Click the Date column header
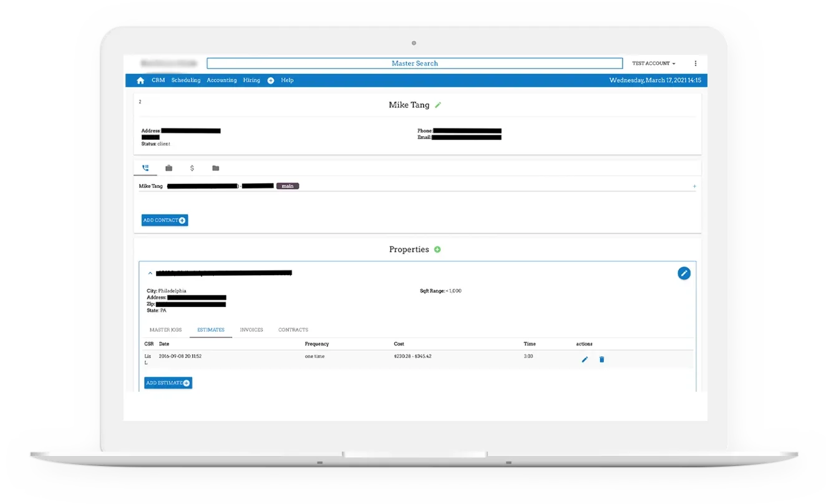The image size is (826, 504). pyautogui.click(x=164, y=344)
